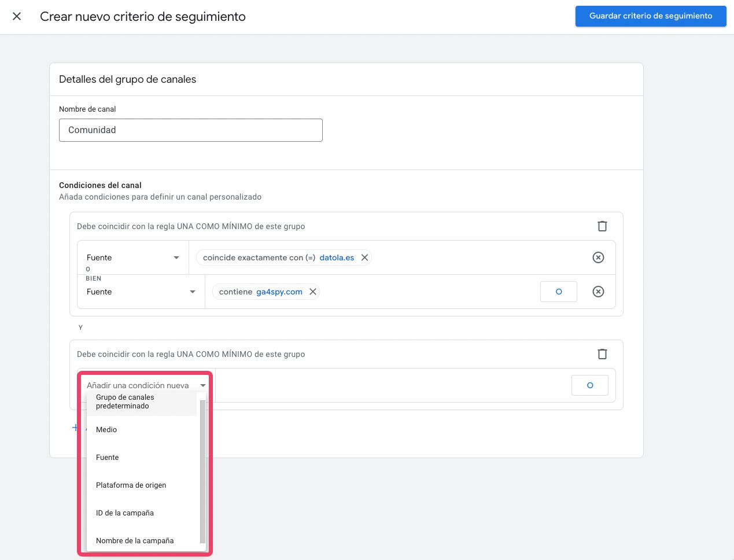Add OR condition in ga4spy.com row

[x=559, y=292]
